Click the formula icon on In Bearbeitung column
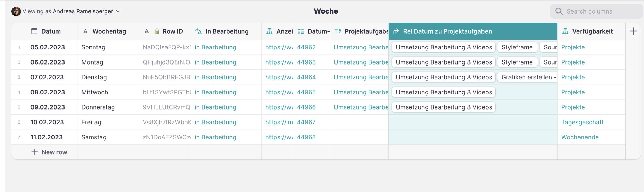This screenshot has width=644, height=192. coord(198,31)
